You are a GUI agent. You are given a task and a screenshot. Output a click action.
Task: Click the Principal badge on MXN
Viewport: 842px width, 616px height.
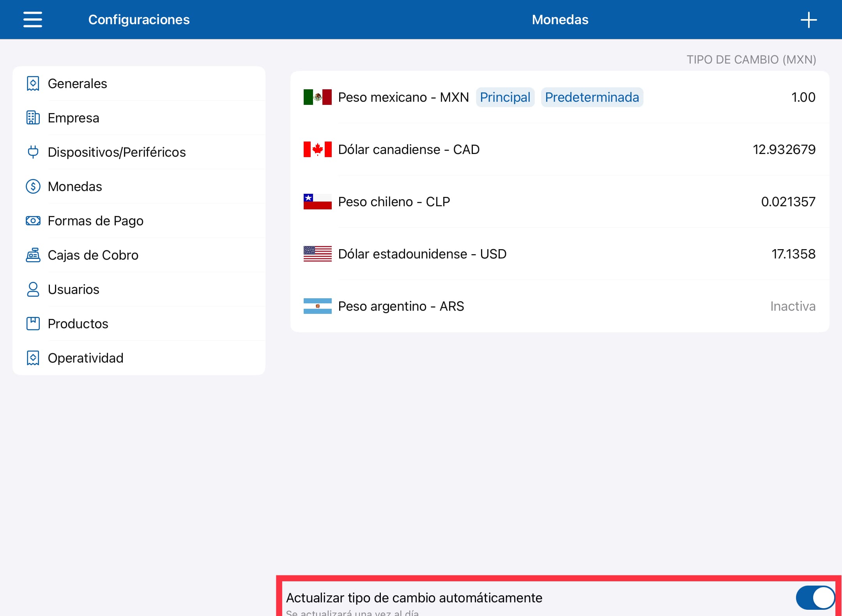(x=505, y=97)
